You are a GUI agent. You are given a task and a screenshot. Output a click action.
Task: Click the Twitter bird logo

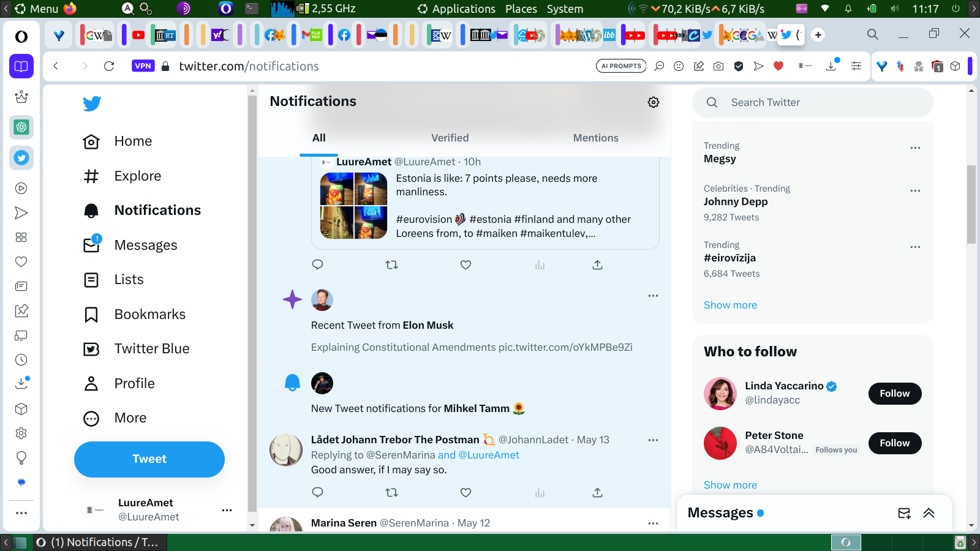[x=92, y=103]
